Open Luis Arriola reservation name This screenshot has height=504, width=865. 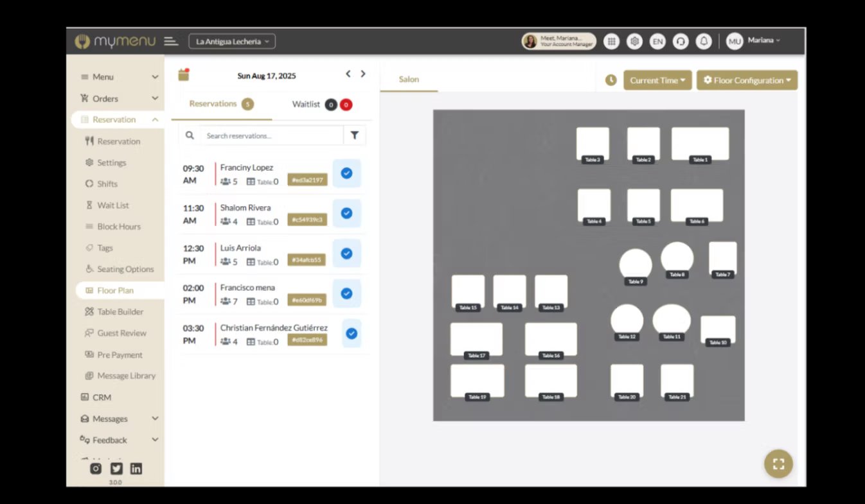pos(240,248)
